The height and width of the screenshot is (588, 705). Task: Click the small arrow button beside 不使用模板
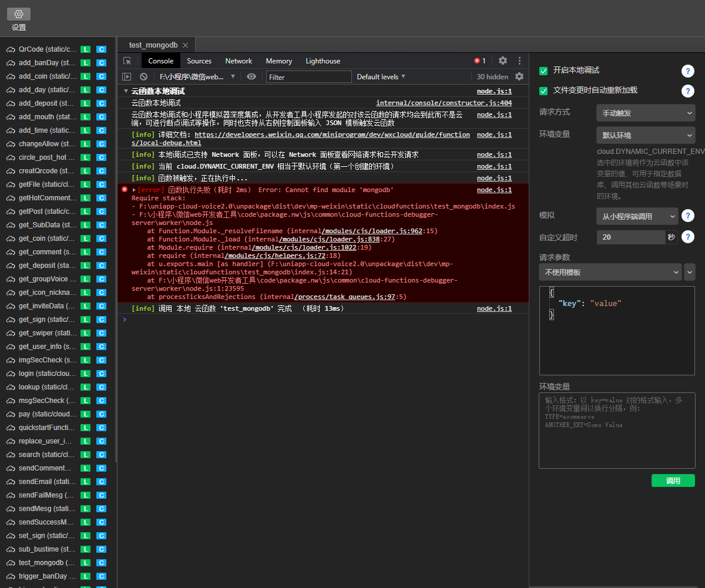point(690,272)
